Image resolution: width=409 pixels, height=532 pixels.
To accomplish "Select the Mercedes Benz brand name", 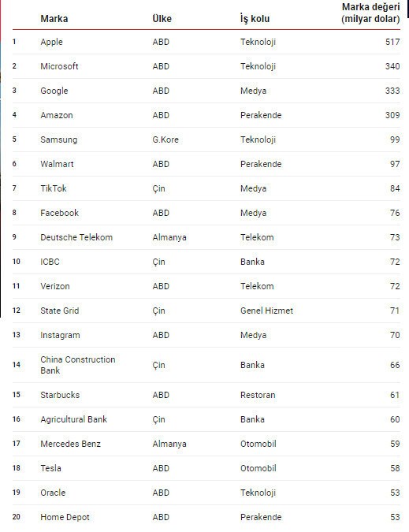I will pyautogui.click(x=71, y=444).
